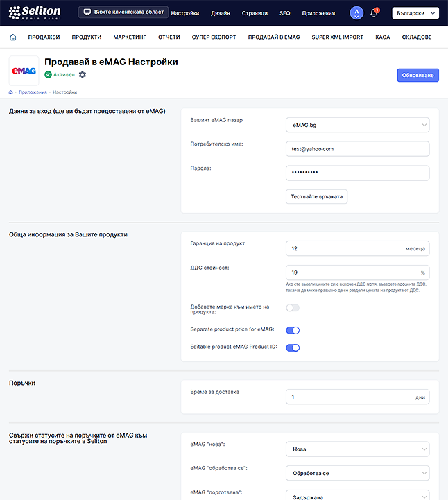
Task: Go to SUPER XML IMPORT section
Action: [337, 37]
